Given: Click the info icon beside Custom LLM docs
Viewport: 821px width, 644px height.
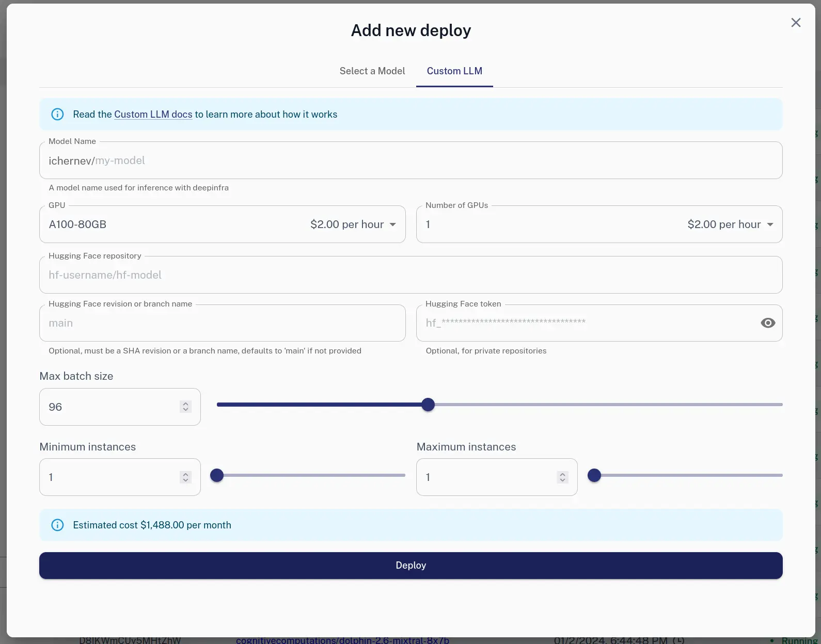Looking at the screenshot, I should coord(57,115).
